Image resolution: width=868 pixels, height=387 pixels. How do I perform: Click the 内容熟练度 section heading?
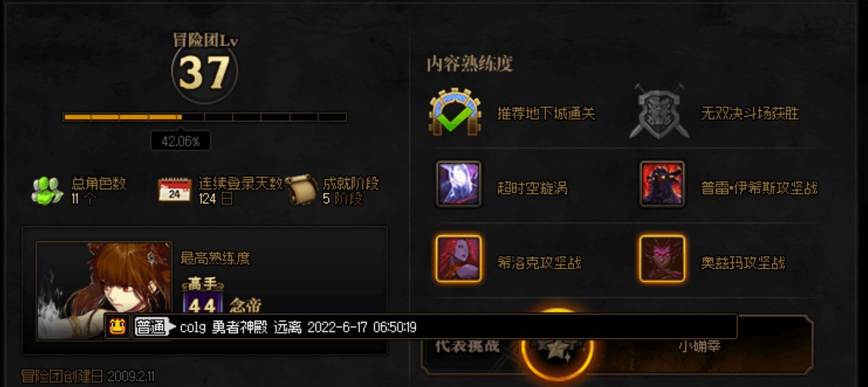[469, 64]
